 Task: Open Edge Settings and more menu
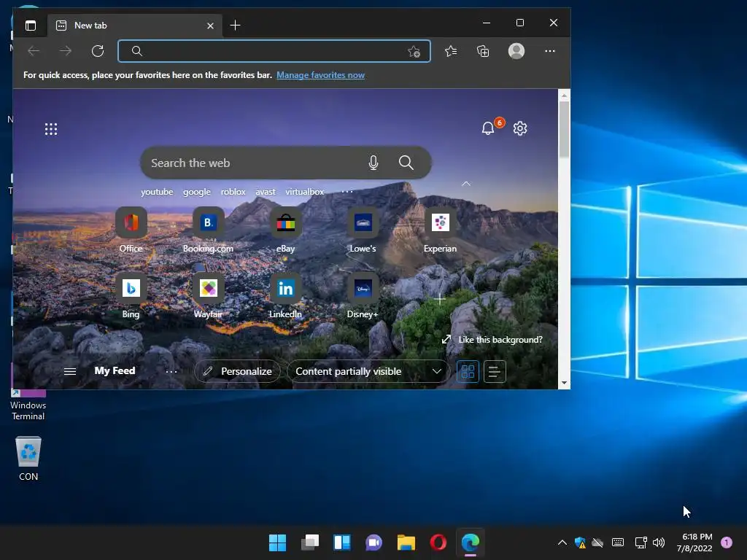pos(550,51)
